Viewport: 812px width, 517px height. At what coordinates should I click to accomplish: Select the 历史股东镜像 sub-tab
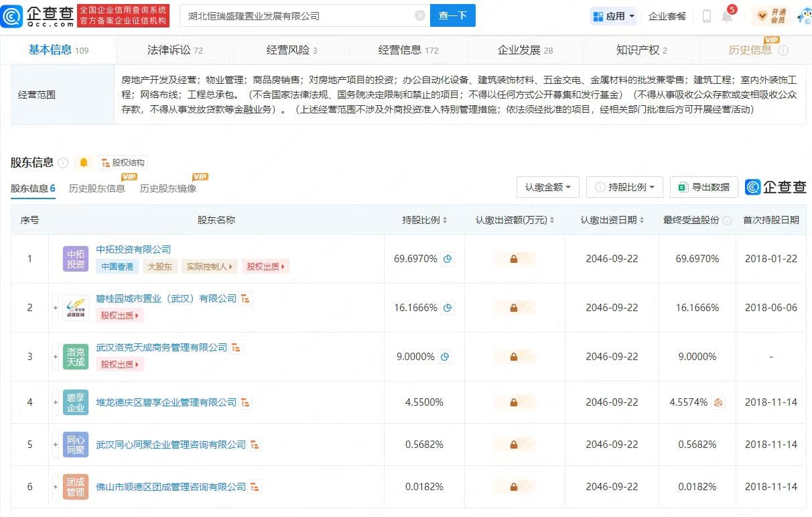pos(168,188)
